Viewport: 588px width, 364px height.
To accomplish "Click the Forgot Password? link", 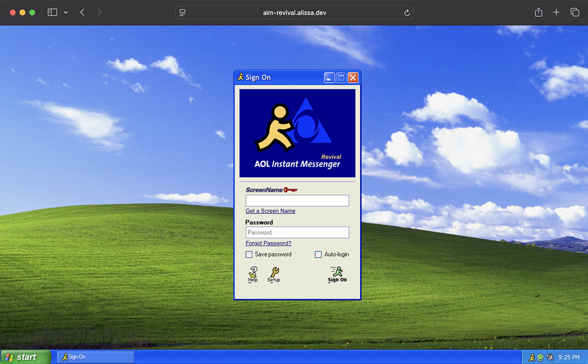I will point(269,243).
